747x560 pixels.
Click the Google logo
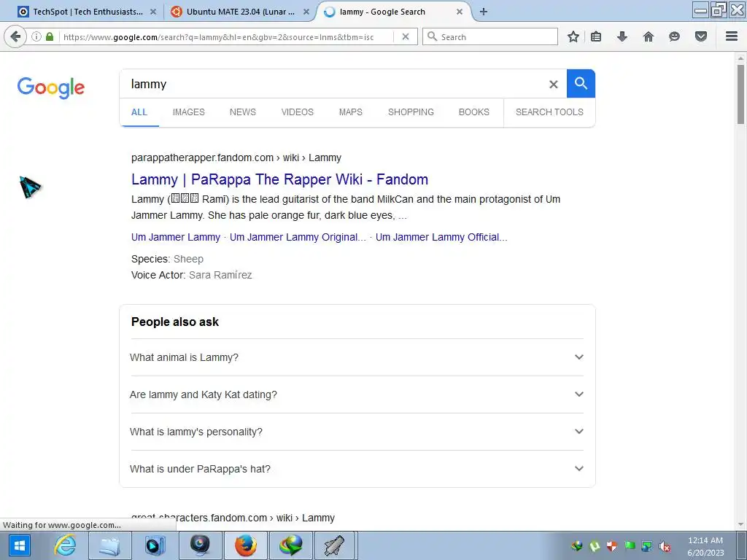pos(51,87)
